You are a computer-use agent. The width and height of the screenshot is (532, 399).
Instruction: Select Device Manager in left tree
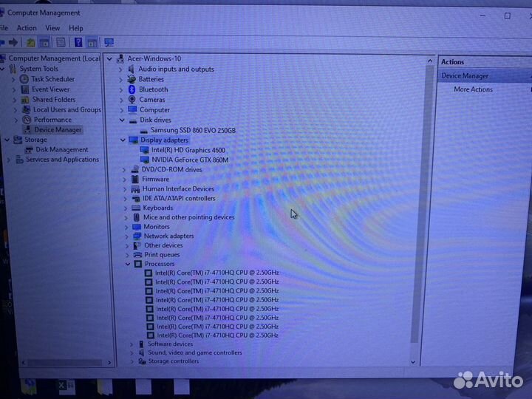58,129
